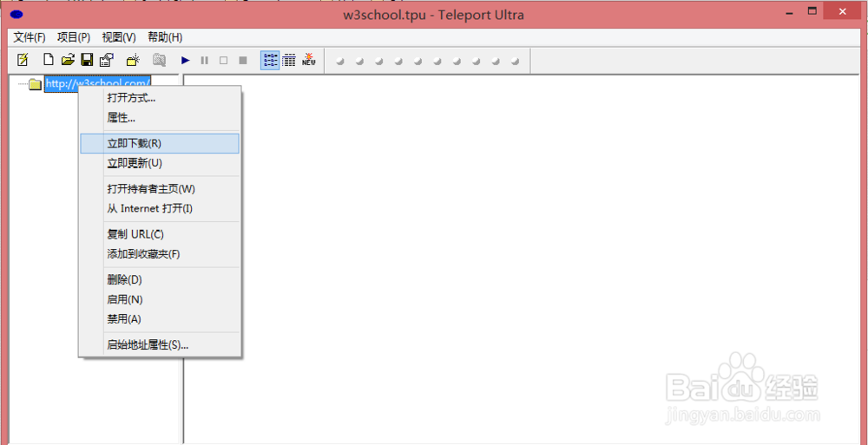
Task: Click the Teleport Ultra title bar app icon
Action: coord(17,15)
